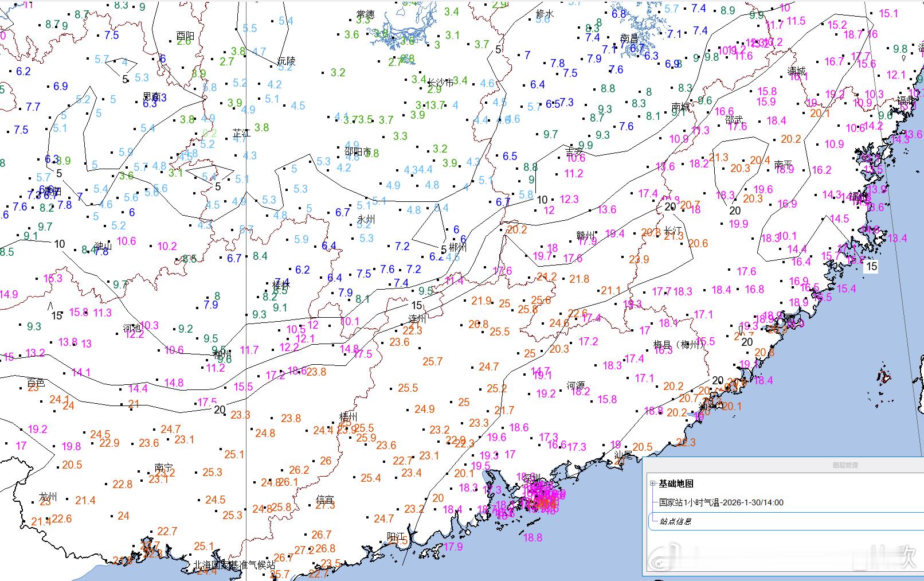Click the 图层管理 panel title
This screenshot has height=581, width=924.
click(845, 465)
